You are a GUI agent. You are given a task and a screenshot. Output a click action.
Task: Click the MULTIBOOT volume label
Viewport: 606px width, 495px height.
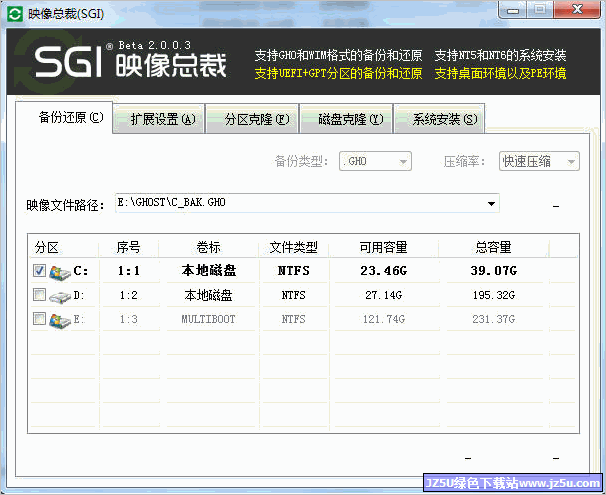208,320
